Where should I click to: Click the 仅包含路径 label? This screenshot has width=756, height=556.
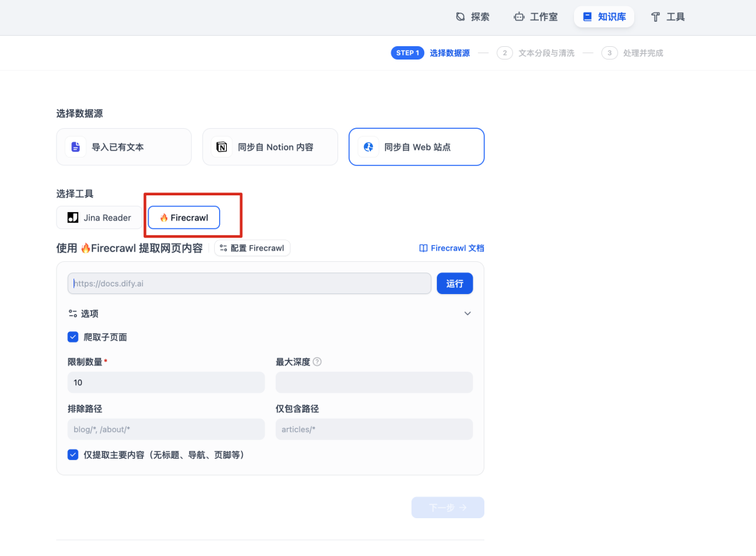coord(297,409)
